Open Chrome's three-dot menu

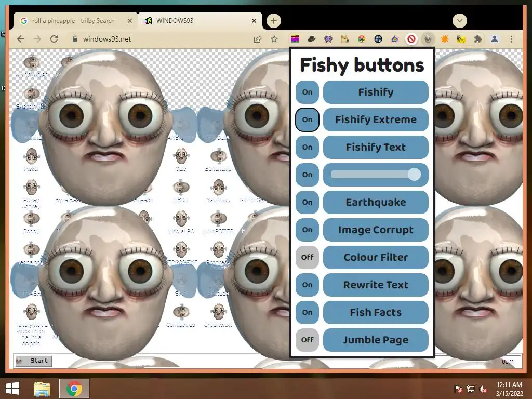tap(511, 39)
